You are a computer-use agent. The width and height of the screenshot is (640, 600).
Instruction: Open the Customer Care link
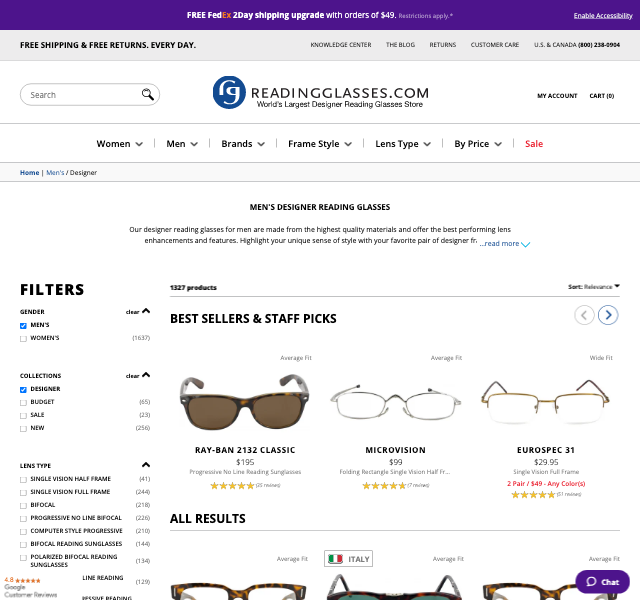coord(495,45)
